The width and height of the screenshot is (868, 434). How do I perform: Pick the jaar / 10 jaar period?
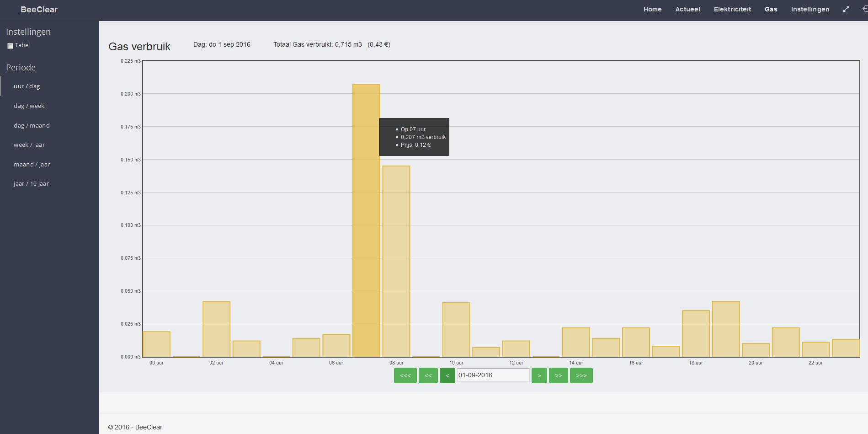tap(31, 184)
